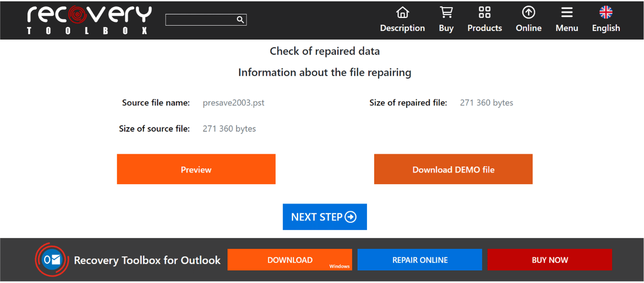This screenshot has width=644, height=283.
Task: Click the red BUY NOW button
Action: [x=549, y=260]
